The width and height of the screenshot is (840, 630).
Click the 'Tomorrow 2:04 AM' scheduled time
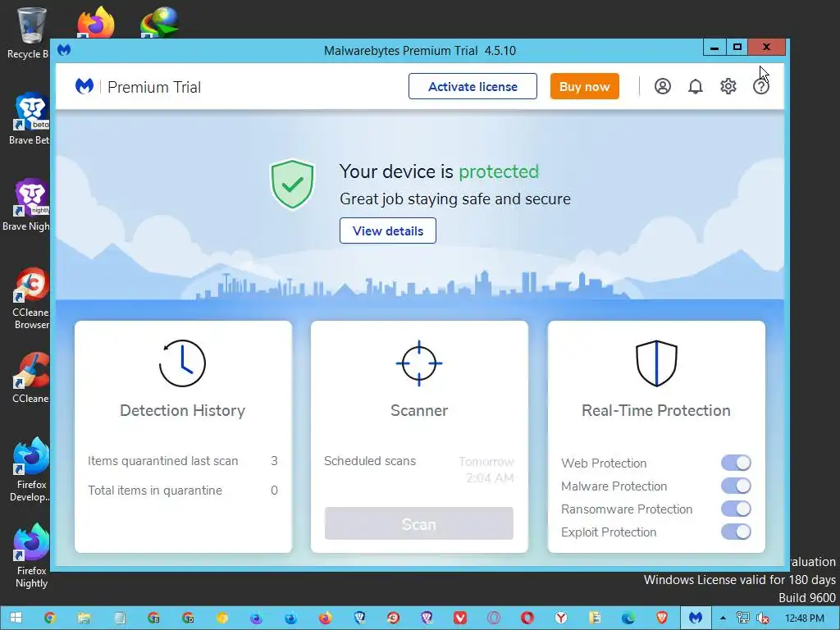click(x=487, y=469)
